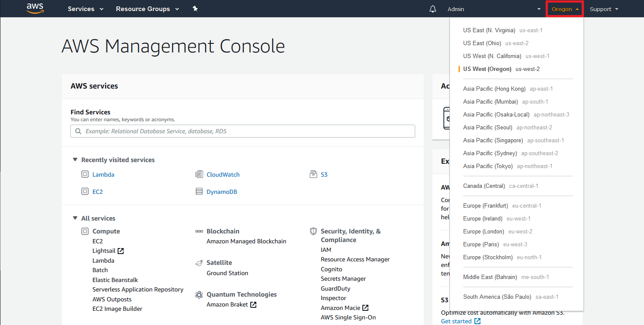Viewport: 644px width, 325px height.
Task: Click the CloudWatch service icon
Action: [199, 174]
